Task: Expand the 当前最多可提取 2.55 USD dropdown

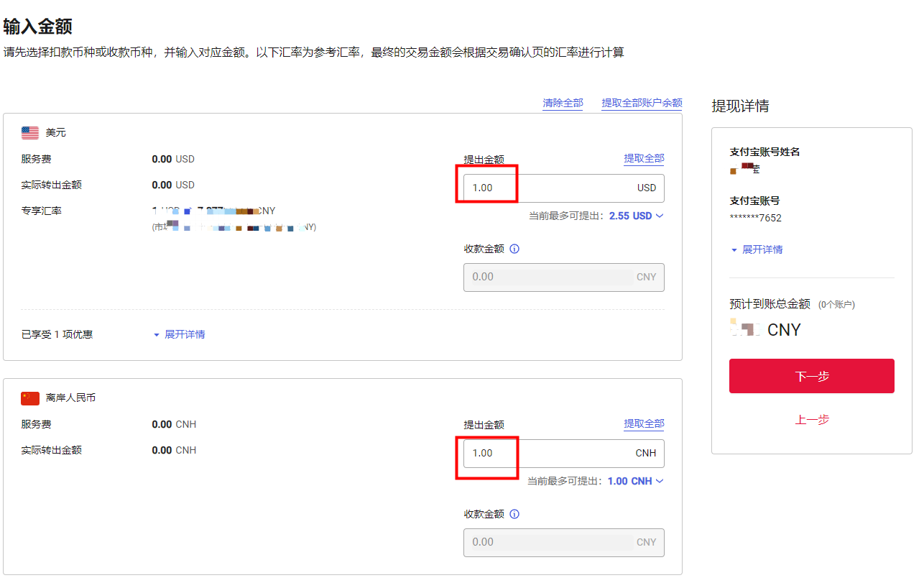Action: [659, 215]
